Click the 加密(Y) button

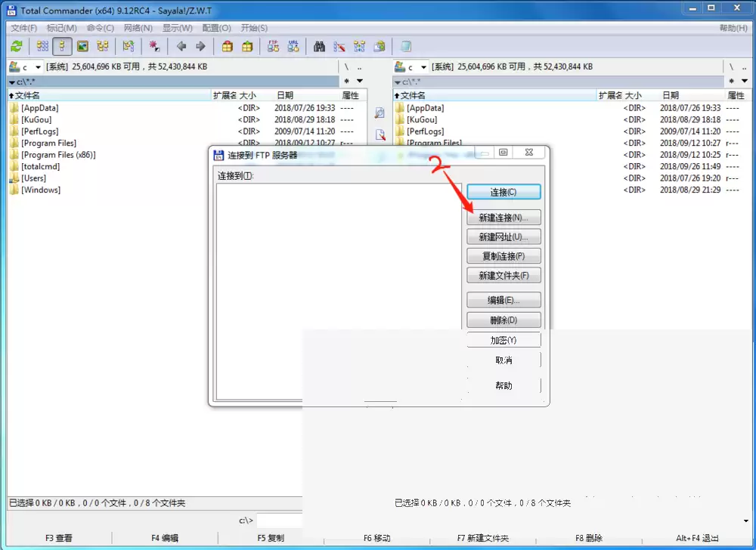click(x=503, y=340)
